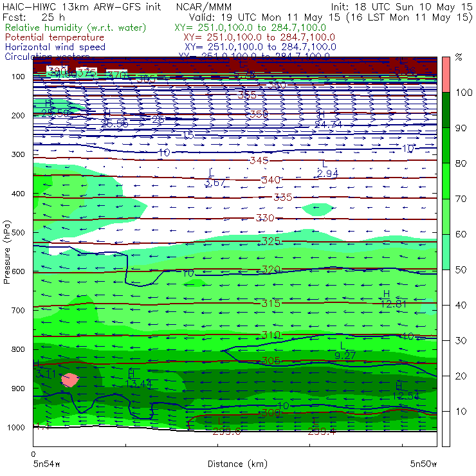Click the blue XY coordinates text for horizontal wind speed
This screenshot has height=476, width=476.
(261, 47)
